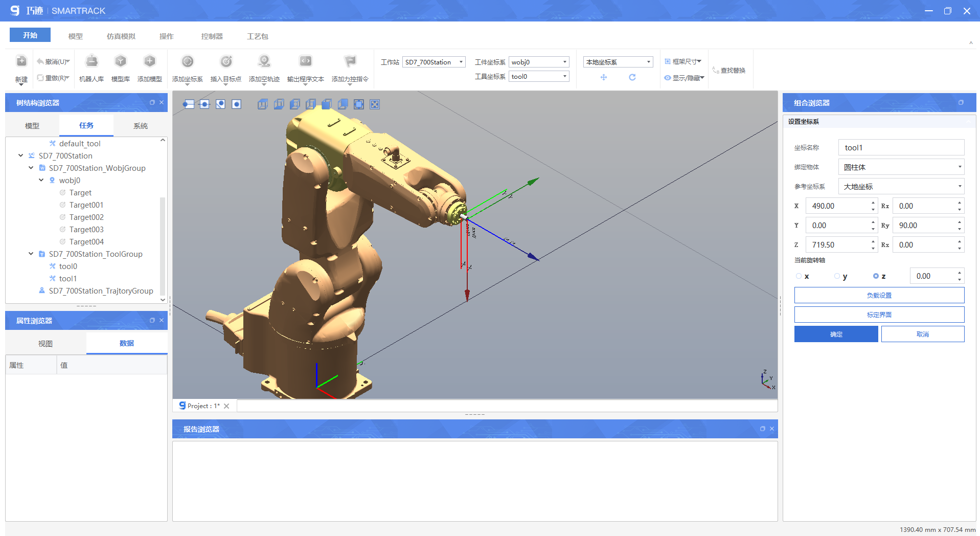Open the 显示/隐藏 dropdown

pos(684,78)
